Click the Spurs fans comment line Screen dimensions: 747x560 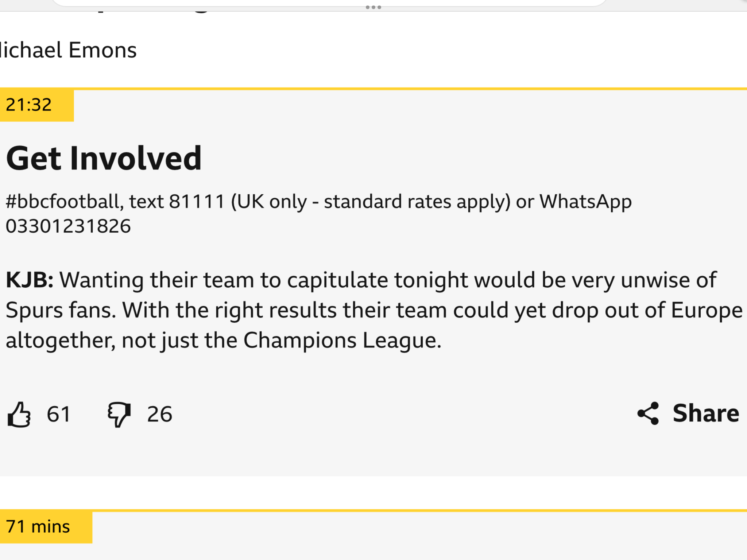(x=374, y=310)
